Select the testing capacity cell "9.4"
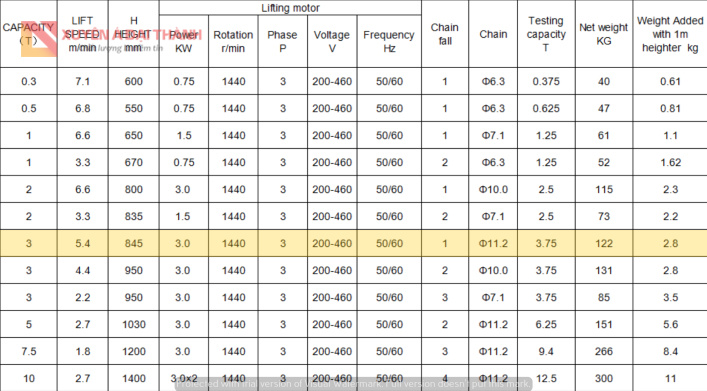 click(546, 351)
